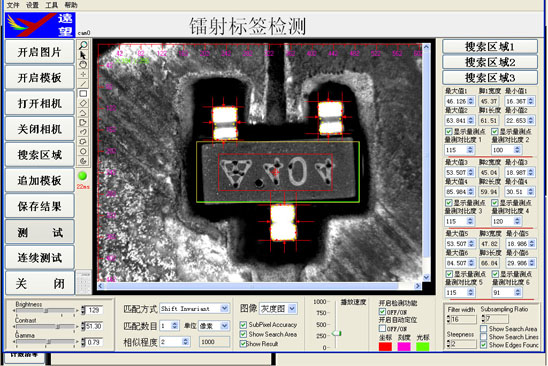This screenshot has height=366, width=548.
Task: Select the rotated rectangle diamond tool
Action: 83,103
